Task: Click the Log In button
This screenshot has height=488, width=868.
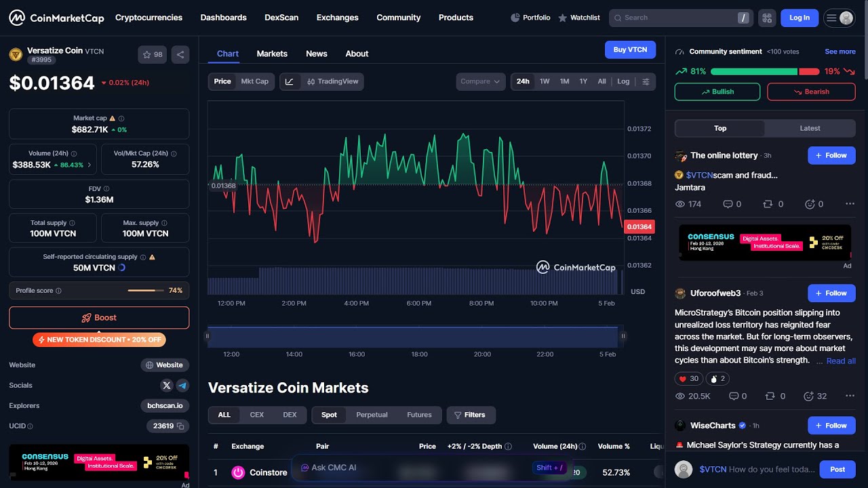Action: (x=800, y=18)
